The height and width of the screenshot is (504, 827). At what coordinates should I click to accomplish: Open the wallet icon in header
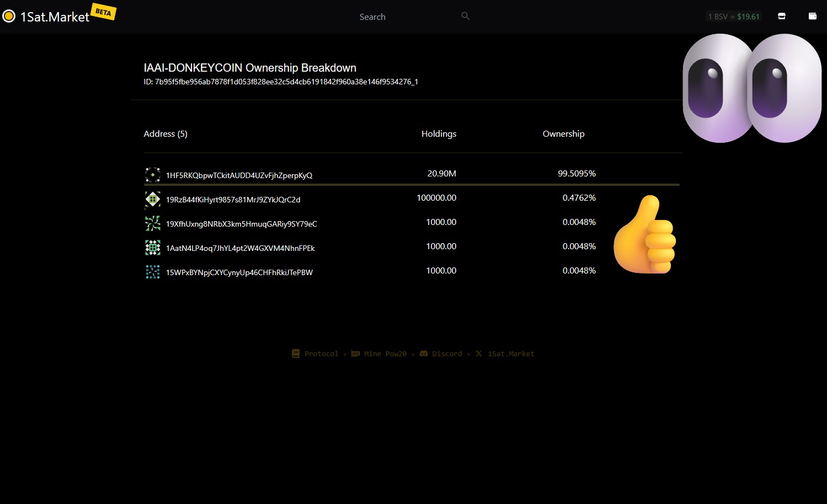[813, 16]
